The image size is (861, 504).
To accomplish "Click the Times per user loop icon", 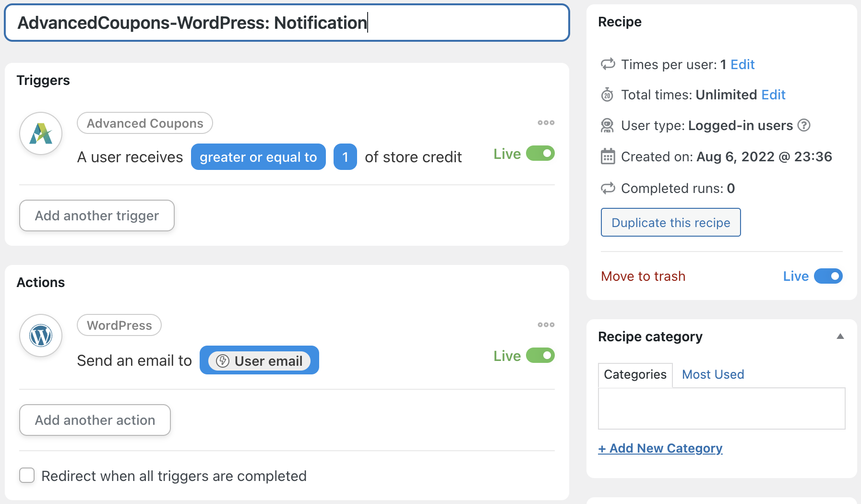I will point(608,64).
